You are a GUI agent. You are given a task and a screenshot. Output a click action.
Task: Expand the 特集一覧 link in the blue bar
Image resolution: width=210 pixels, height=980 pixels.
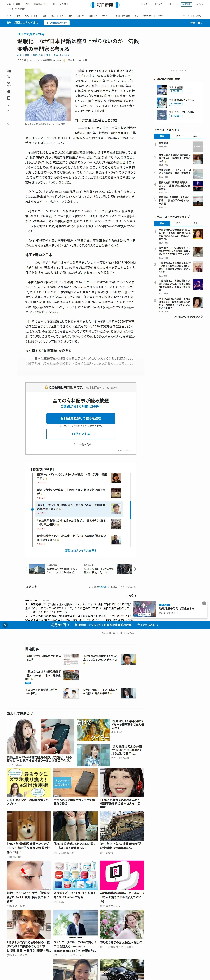[x=196, y=23]
